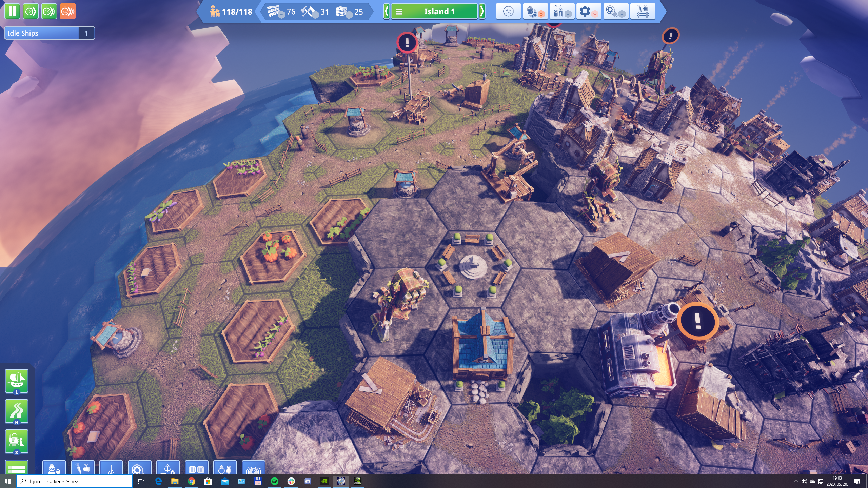Open the rocket build category
868x488 pixels.
111,468
